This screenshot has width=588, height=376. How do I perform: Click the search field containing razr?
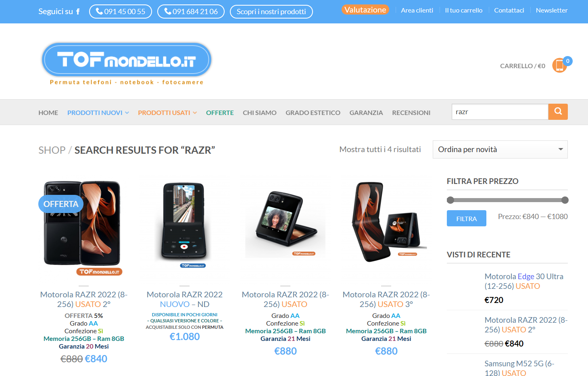point(500,112)
